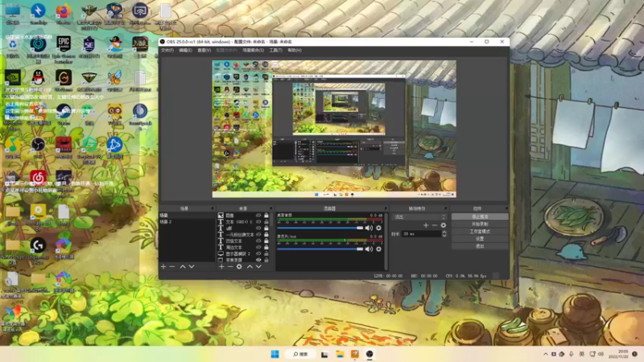The image size is (644, 362).
Task: Adjust the 麦克风/Aux volume slider
Action: 320,249
